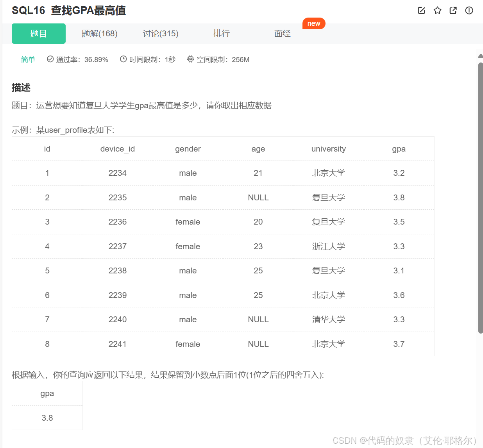
Task: Click device_id cell 2234
Action: (118, 173)
